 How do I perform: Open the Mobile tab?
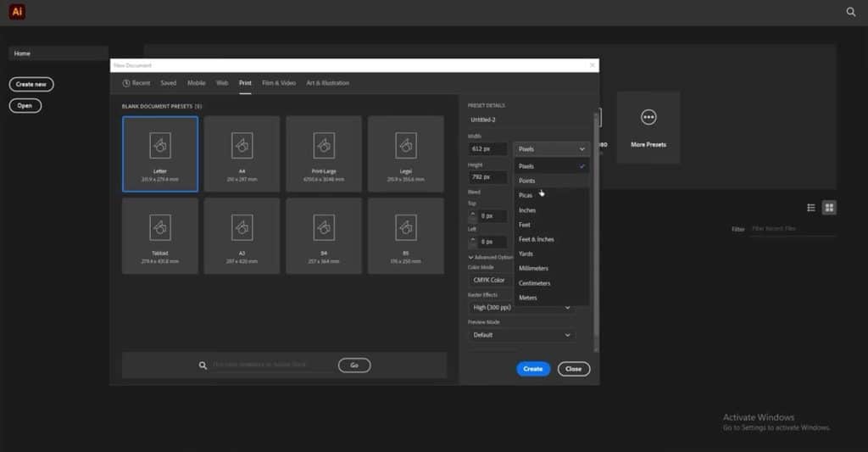[x=196, y=83]
